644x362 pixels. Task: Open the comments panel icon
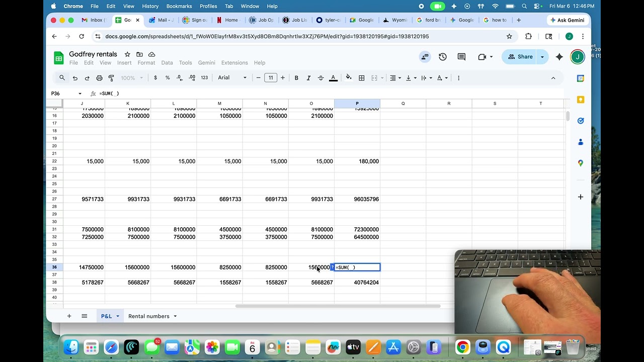pyautogui.click(x=461, y=57)
